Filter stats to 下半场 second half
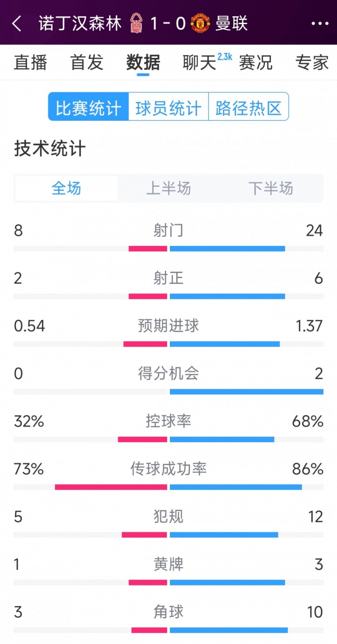The height and width of the screenshot is (644, 337). click(270, 188)
